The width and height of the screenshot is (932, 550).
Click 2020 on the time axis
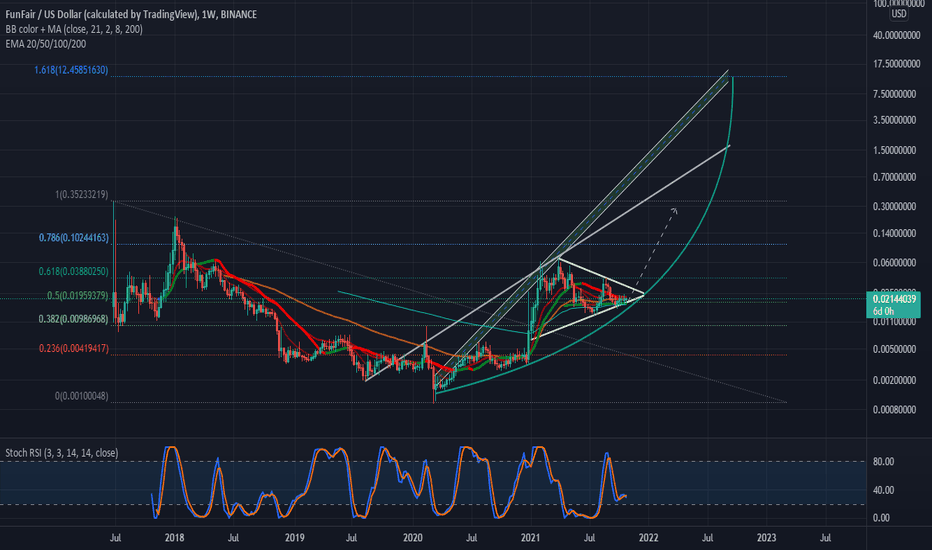click(413, 538)
